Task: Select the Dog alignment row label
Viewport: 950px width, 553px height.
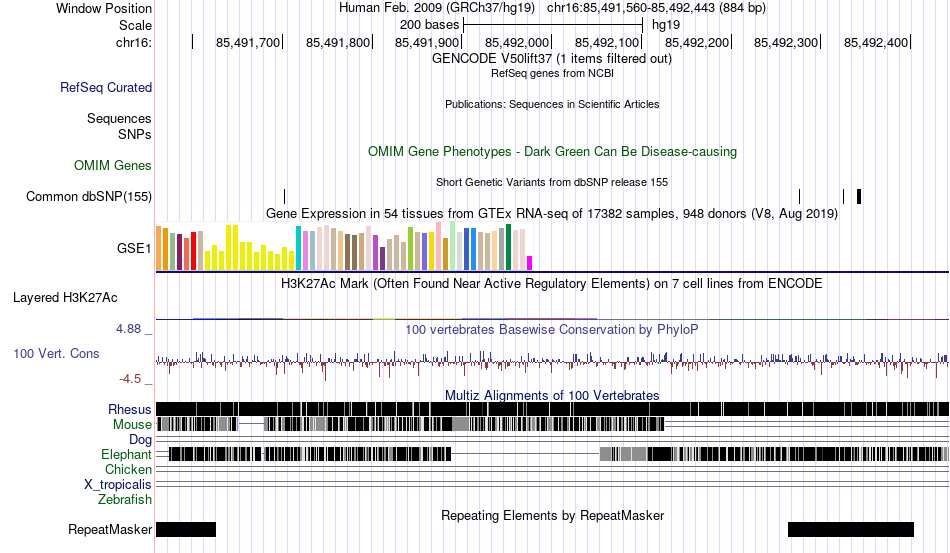Action: pos(140,439)
